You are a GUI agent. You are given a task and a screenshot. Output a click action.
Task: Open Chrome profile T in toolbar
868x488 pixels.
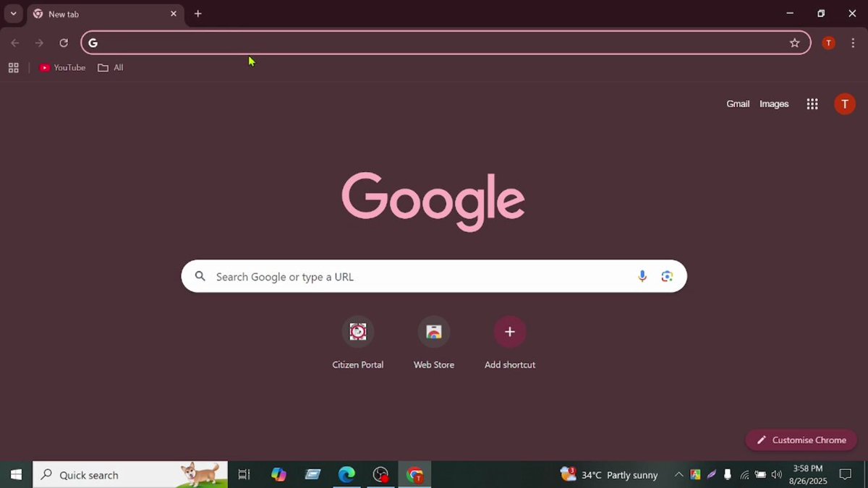pos(829,43)
